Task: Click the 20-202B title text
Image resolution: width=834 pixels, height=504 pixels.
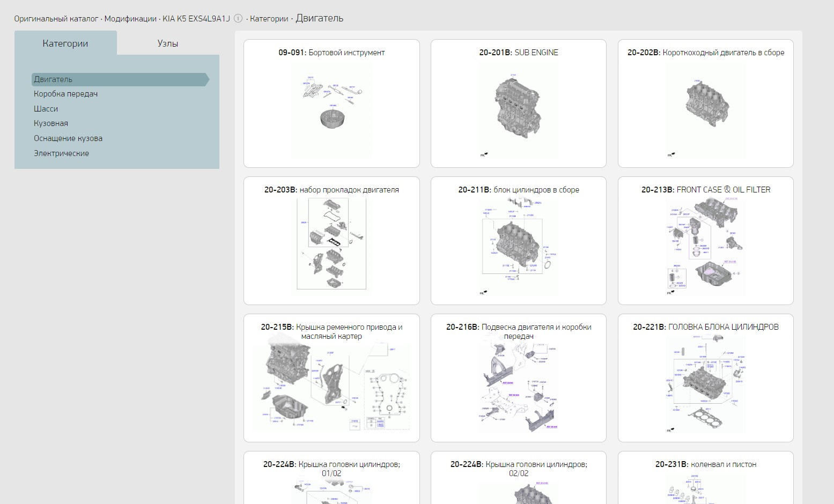Action: (706, 53)
